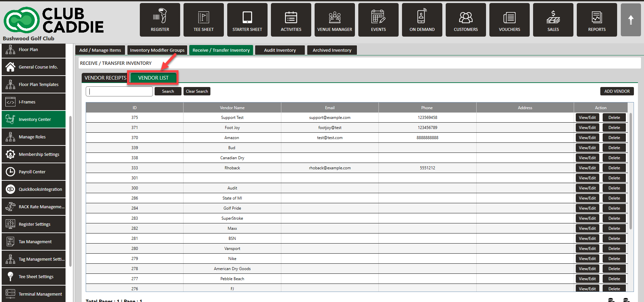
Task: Select the Add / Manage Items tab
Action: (x=100, y=50)
